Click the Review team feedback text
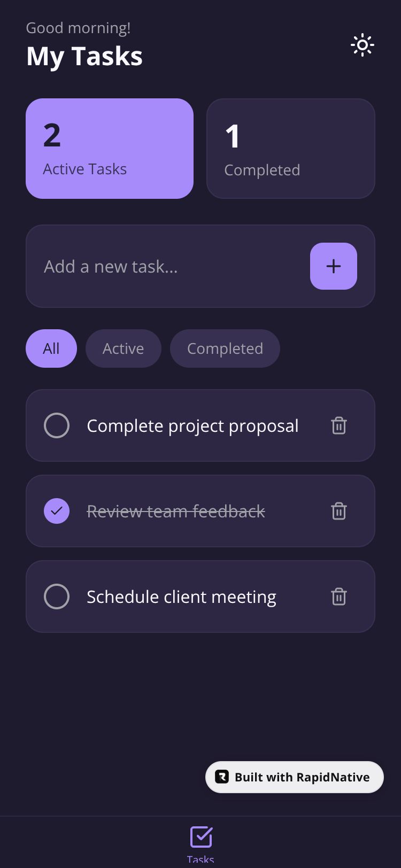 (x=176, y=511)
